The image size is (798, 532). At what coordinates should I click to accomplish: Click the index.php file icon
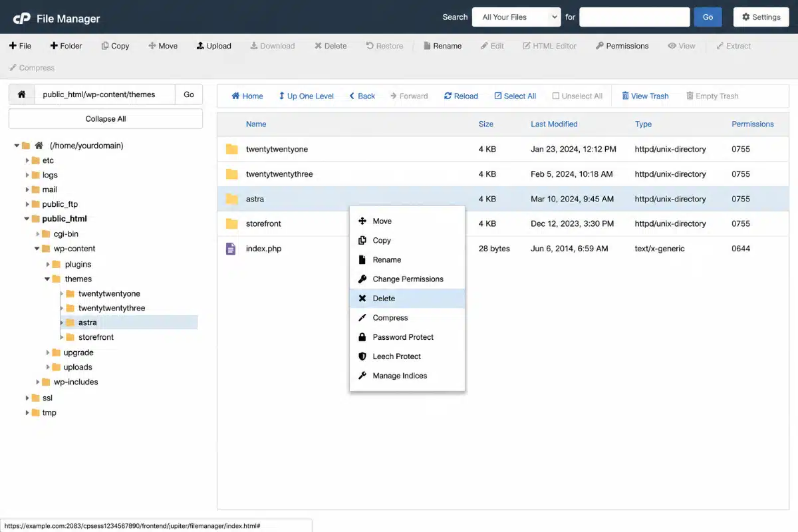231,249
